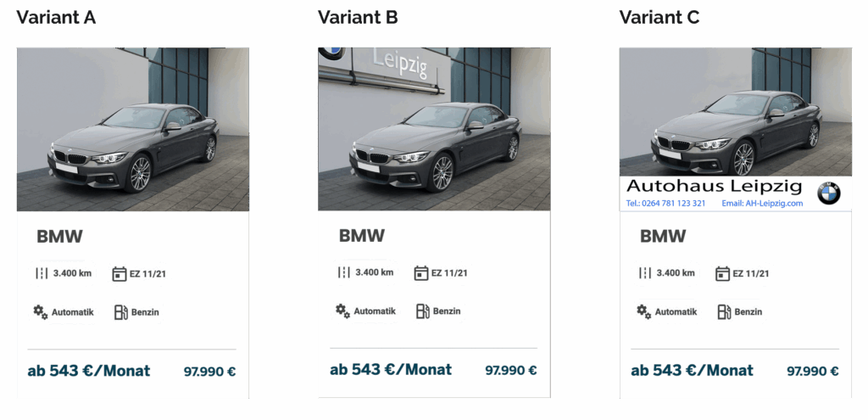The image size is (868, 420).
Task: Click the BMW logo on Variant B photo
Action: click(x=331, y=53)
